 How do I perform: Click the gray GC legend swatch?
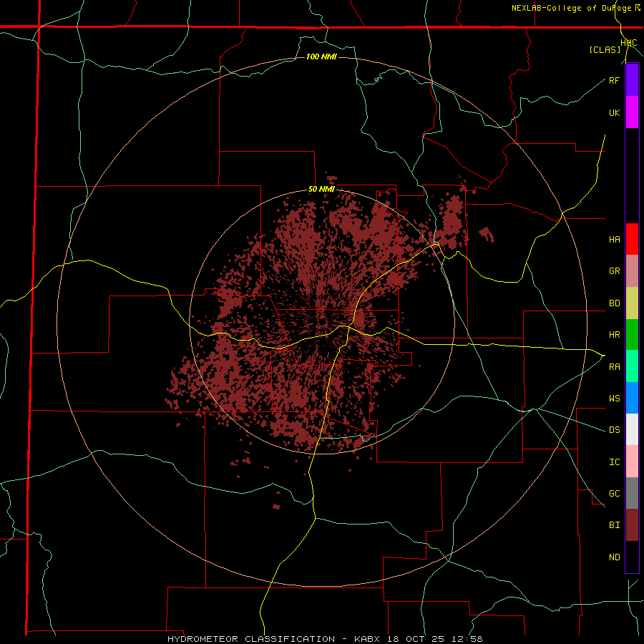632,493
